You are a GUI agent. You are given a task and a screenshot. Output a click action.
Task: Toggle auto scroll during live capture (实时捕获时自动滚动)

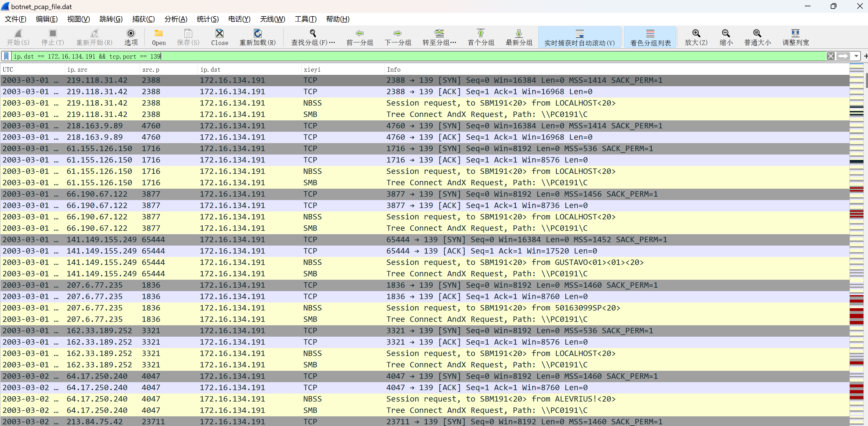(580, 37)
